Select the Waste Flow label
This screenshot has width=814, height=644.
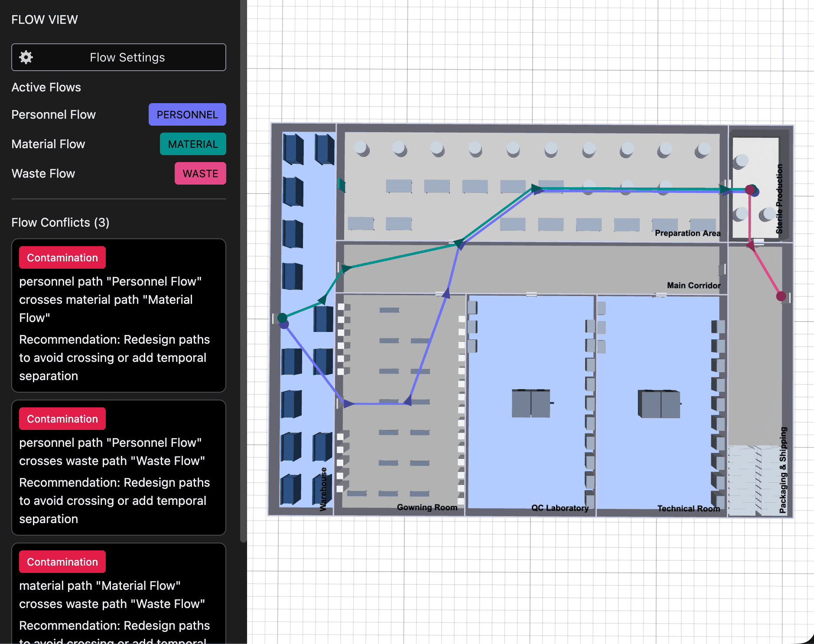(43, 173)
